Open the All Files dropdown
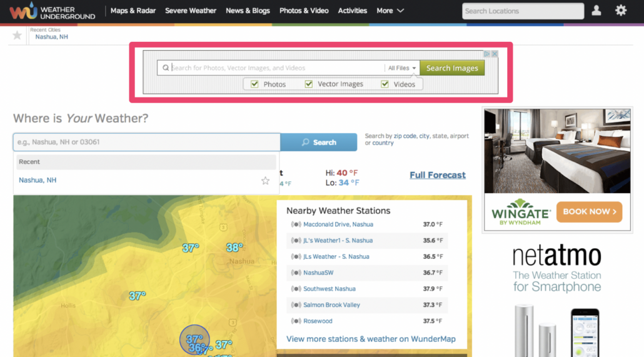Image resolution: width=644 pixels, height=357 pixels. [x=401, y=68]
